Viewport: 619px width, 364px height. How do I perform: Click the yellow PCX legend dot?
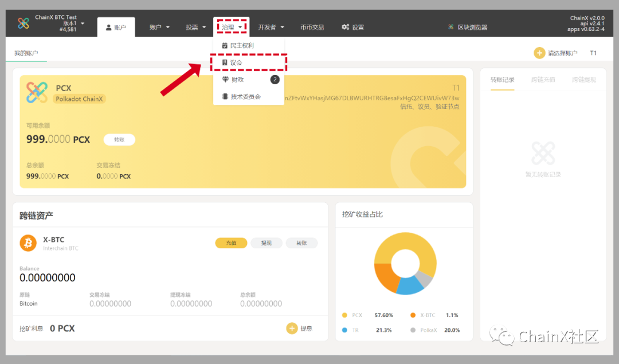click(344, 315)
